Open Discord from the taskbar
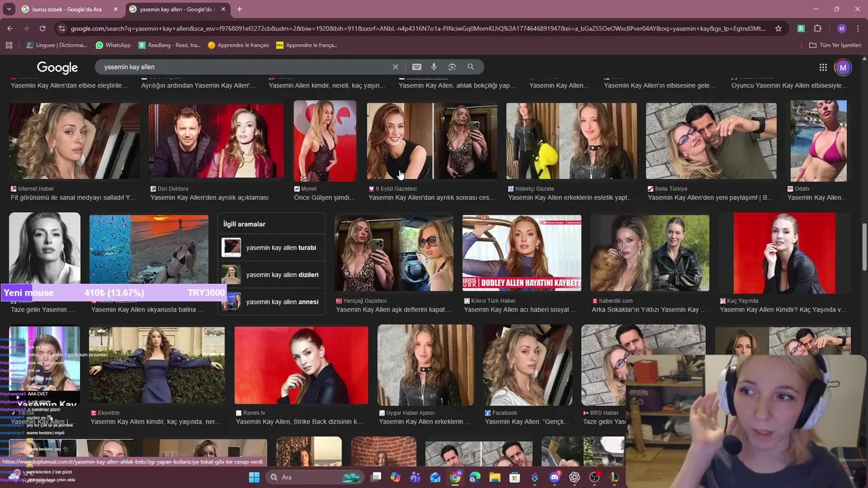 point(555,477)
